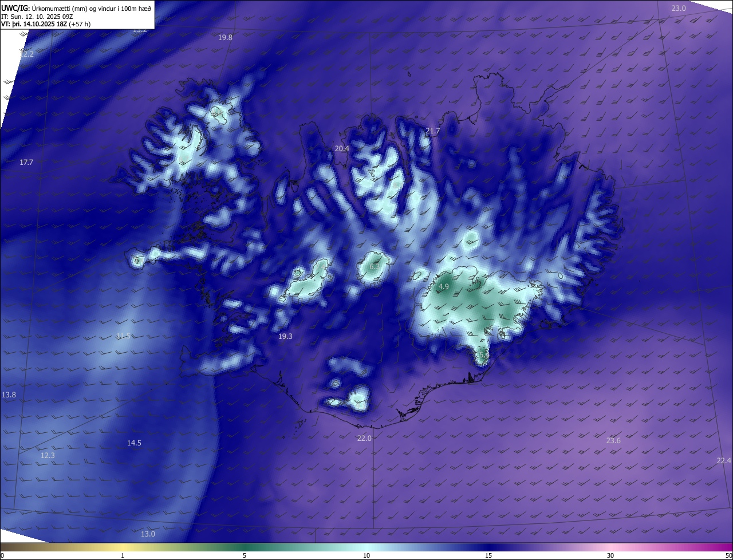
Task: Click the 15 tick label on the scale
Action: pos(488,556)
